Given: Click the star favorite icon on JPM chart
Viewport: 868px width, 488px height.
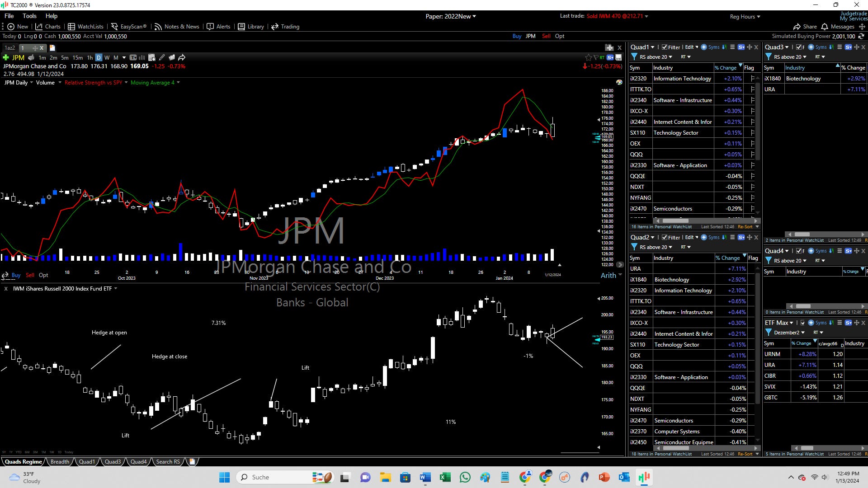Looking at the screenshot, I should pyautogui.click(x=588, y=57).
